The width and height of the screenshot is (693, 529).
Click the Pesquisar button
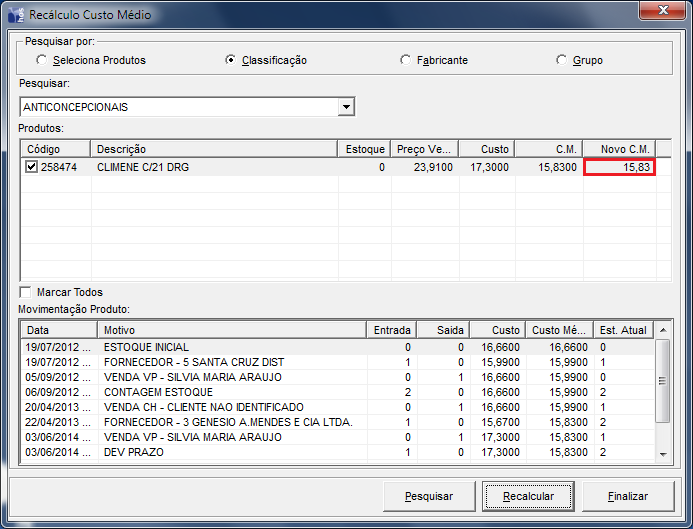coord(429,496)
